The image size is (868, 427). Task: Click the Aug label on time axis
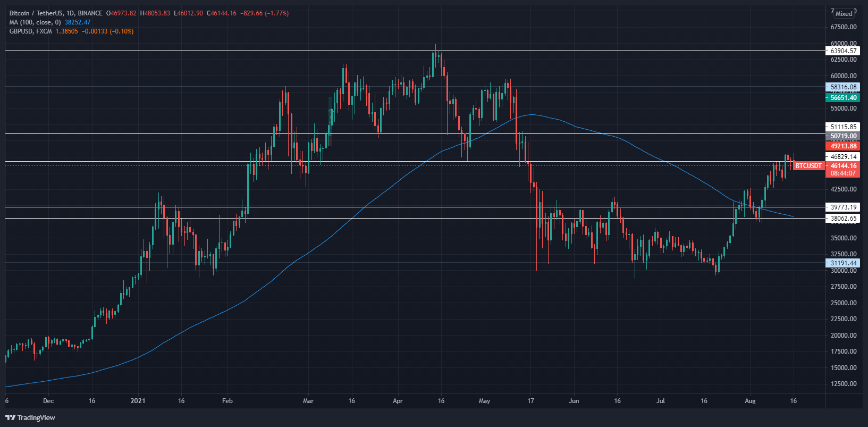[x=750, y=401]
